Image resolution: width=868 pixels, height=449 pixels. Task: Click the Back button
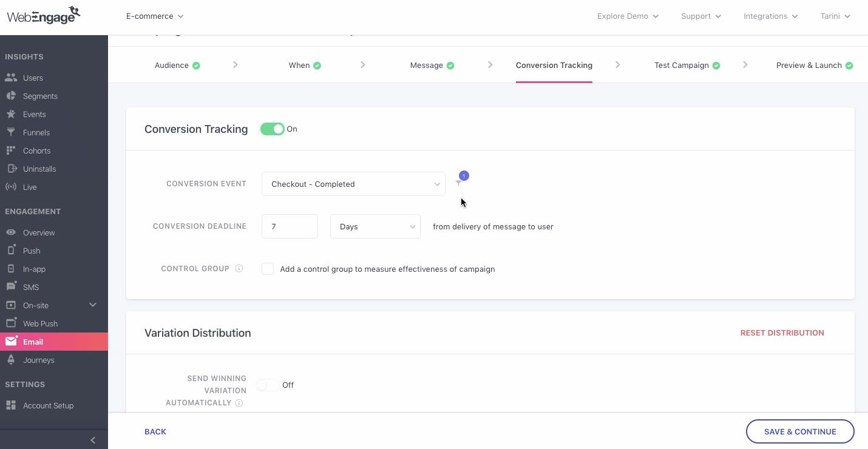(155, 432)
